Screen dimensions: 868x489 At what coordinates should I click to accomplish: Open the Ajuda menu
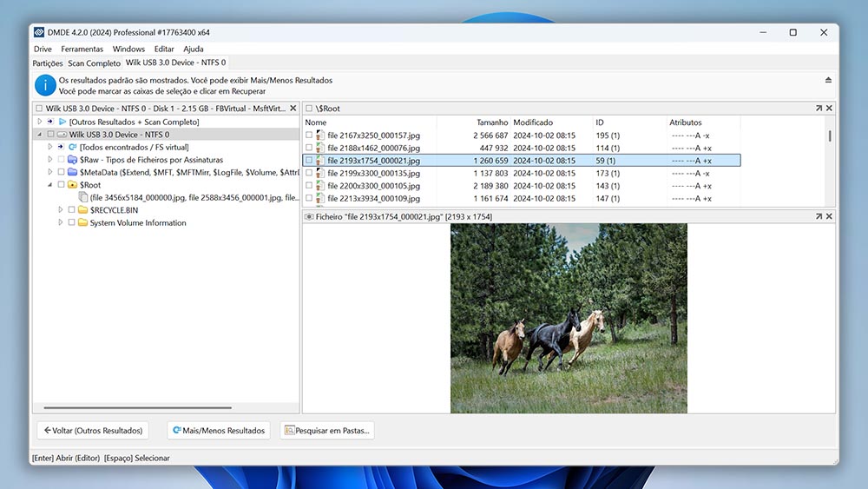tap(194, 49)
